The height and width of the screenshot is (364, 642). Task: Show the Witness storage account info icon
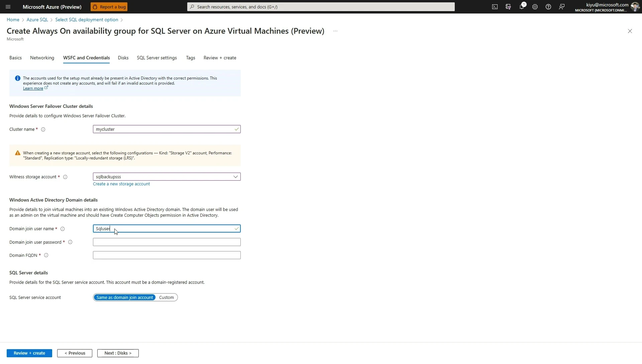pos(65,177)
